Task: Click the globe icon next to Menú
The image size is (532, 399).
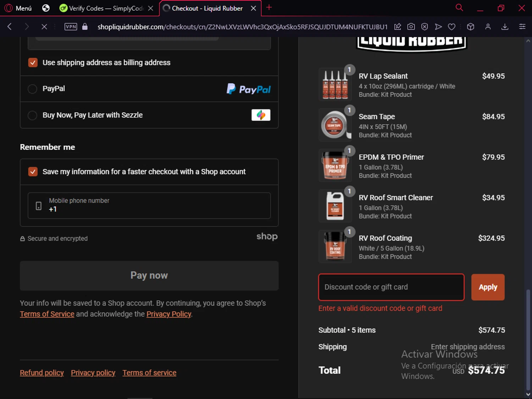Action: point(46,8)
